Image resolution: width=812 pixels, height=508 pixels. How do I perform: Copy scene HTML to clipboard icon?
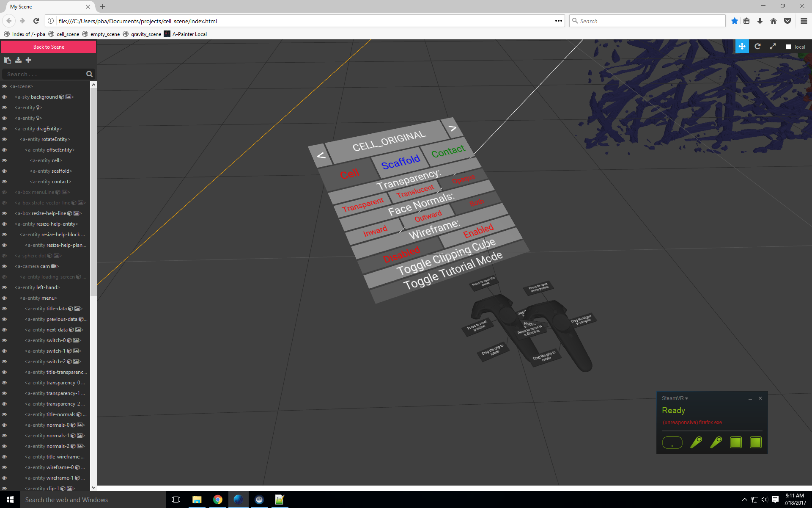click(7, 60)
